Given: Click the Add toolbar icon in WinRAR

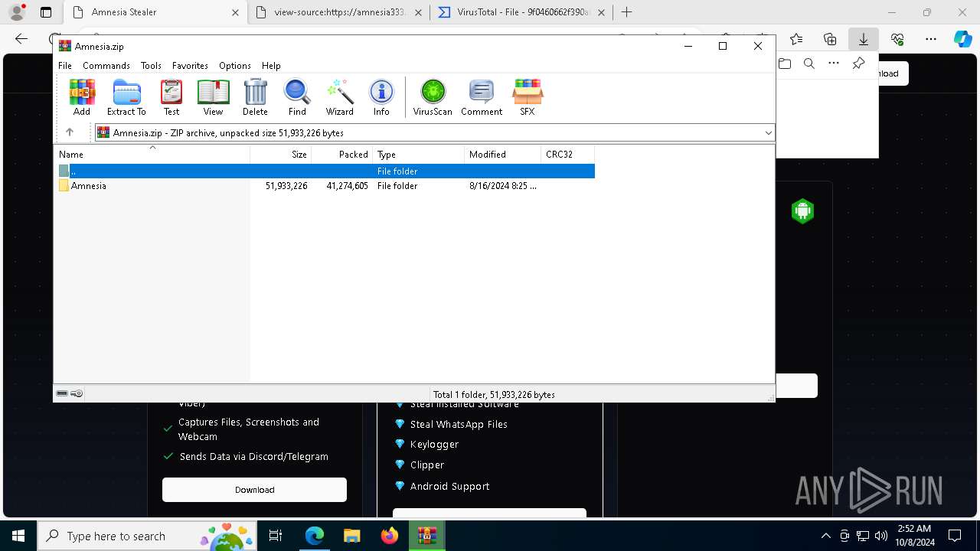Looking at the screenshot, I should (x=82, y=97).
